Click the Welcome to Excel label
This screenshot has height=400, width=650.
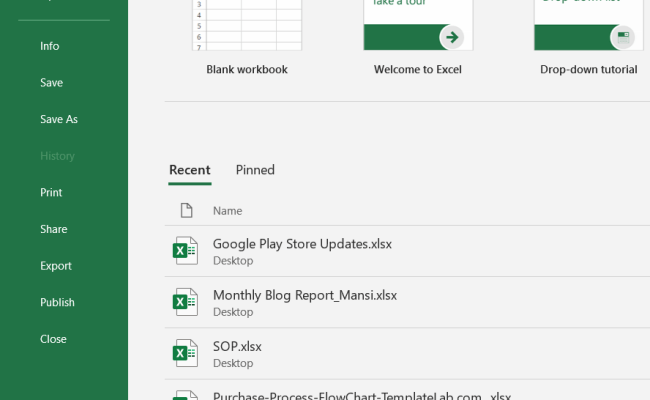pos(418,69)
